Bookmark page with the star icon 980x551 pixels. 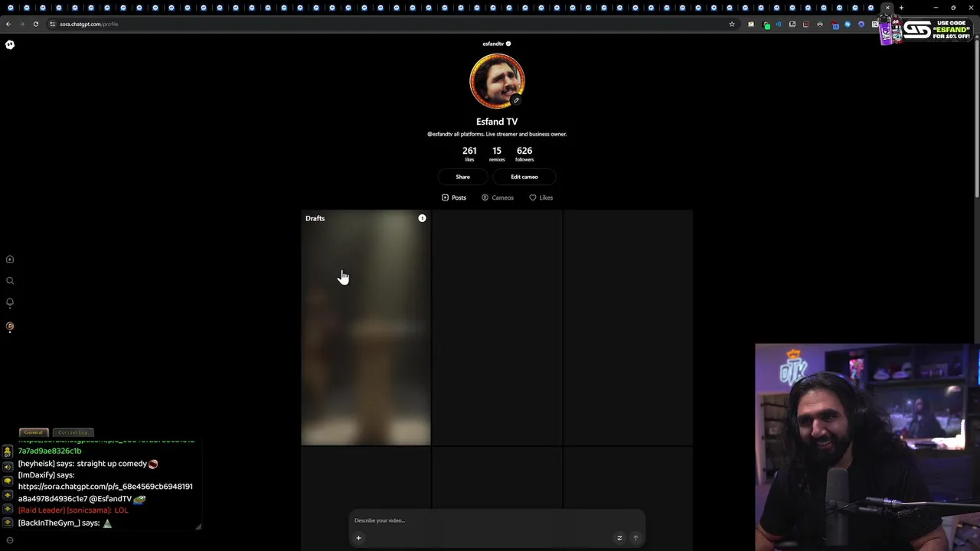(732, 24)
